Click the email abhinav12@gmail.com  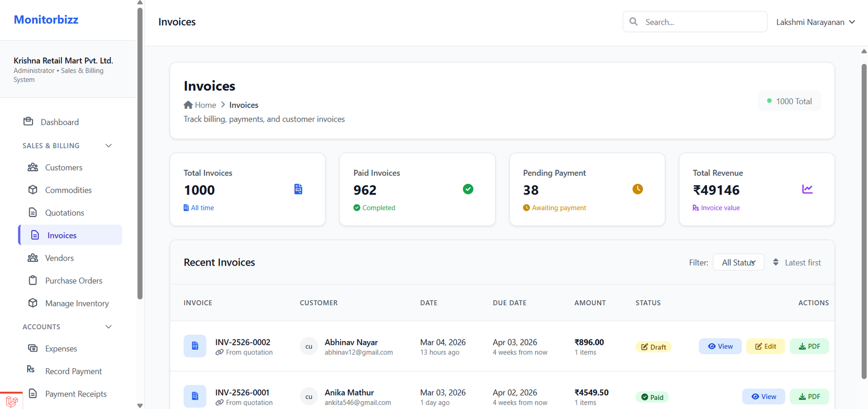tap(359, 353)
